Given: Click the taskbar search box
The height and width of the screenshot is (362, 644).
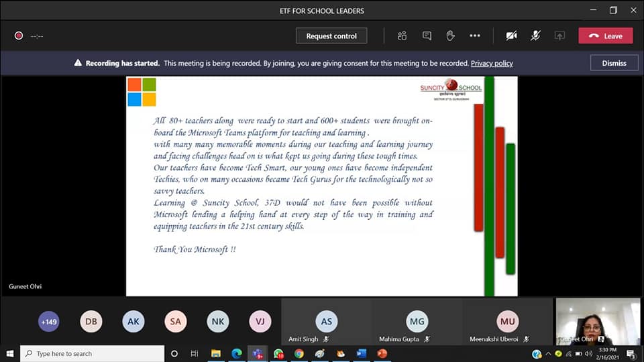Looking at the screenshot, I should click(x=92, y=353).
